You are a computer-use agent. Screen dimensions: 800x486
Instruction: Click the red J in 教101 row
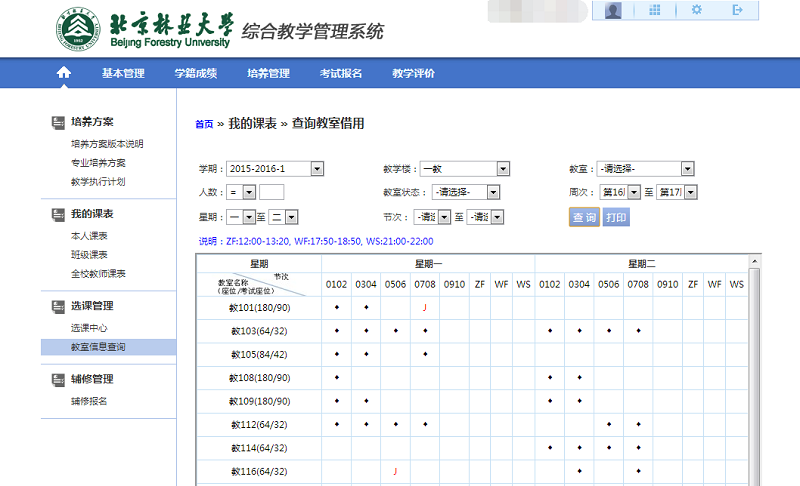click(424, 308)
